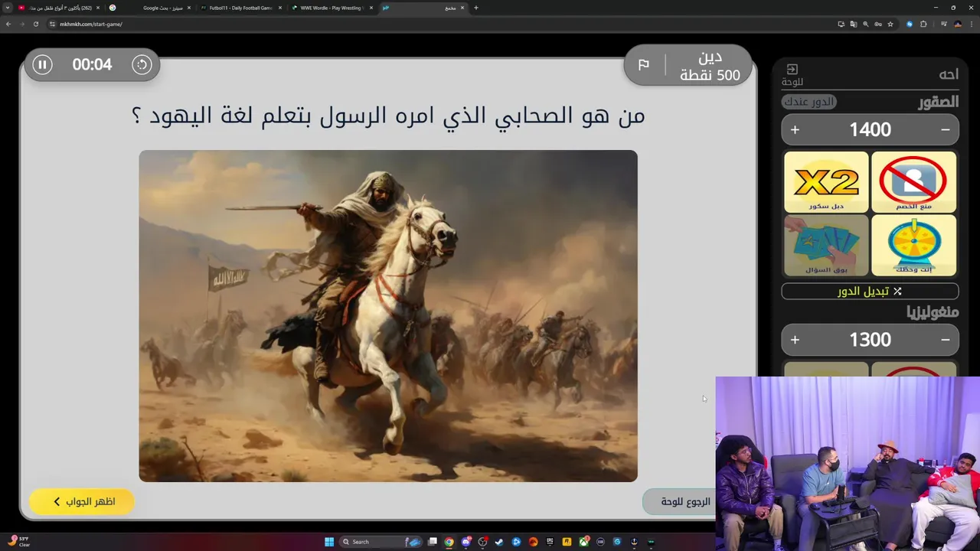Viewport: 980px width, 551px height.
Task: Click the دين 500 نقطة category label
Action: click(710, 67)
